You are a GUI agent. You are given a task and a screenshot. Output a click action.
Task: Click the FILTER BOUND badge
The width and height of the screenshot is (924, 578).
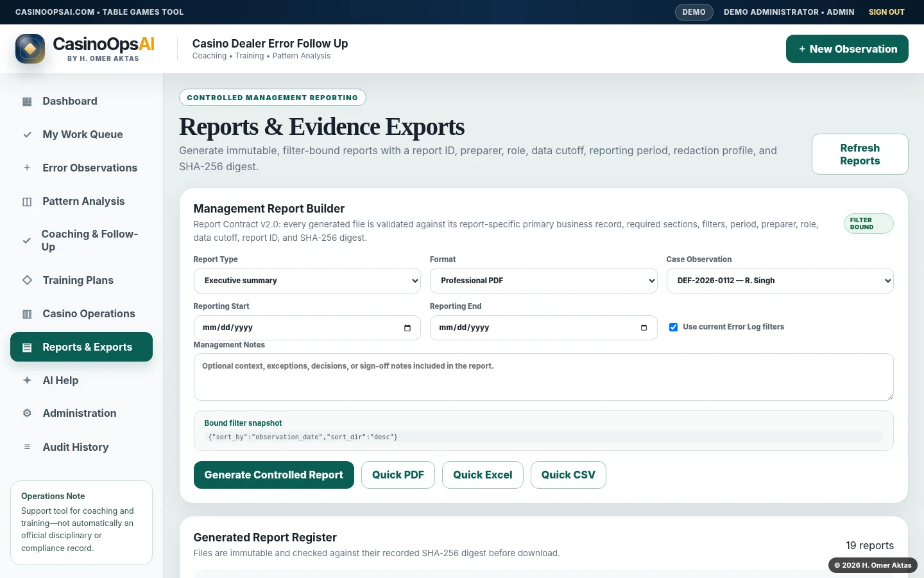[868, 223]
